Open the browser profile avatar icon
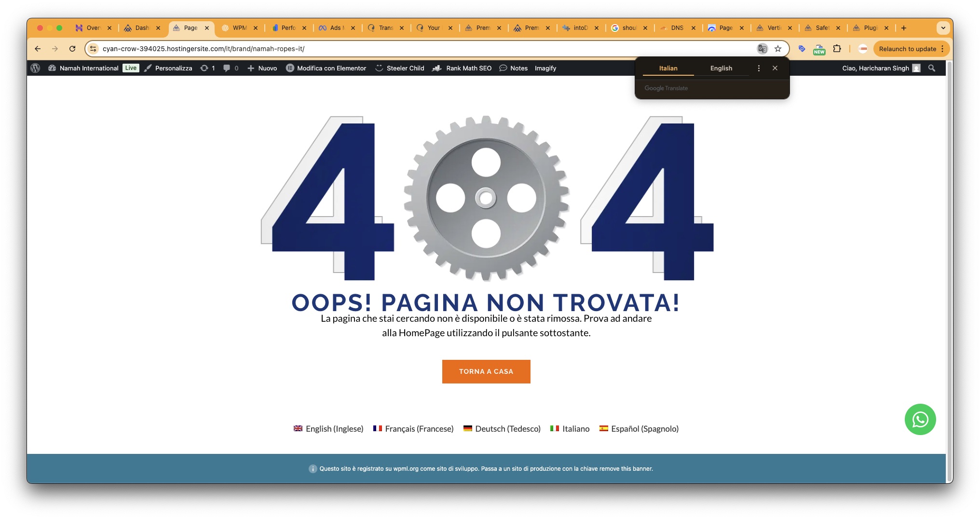The image size is (980, 519). click(x=863, y=49)
